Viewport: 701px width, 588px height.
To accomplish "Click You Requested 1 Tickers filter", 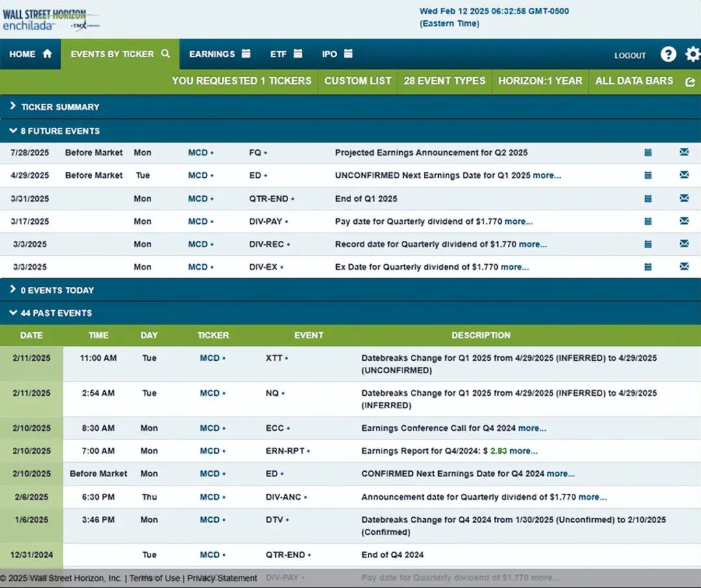I will pyautogui.click(x=241, y=81).
